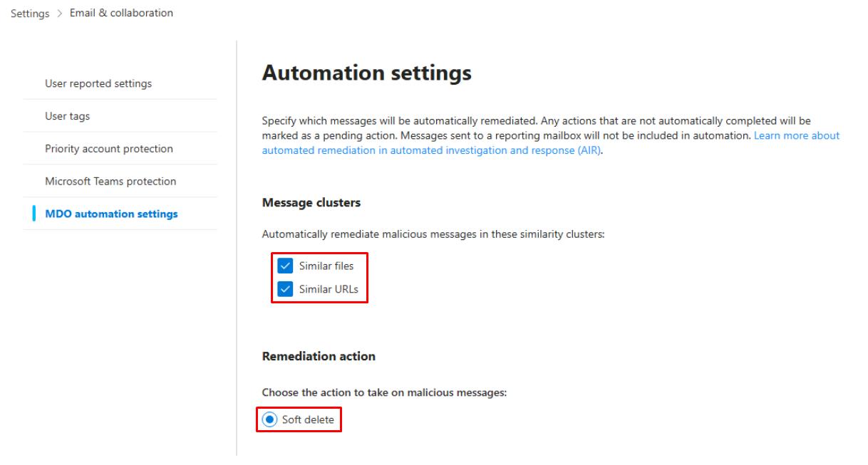Open User reported settings page
Image resolution: width=868 pixels, height=465 pixels.
(98, 83)
